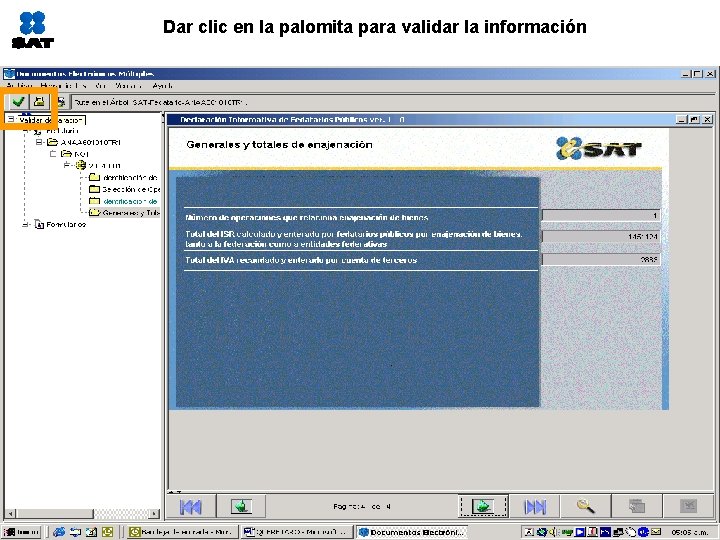Click the grayed-out last icon in the navigation bar
This screenshot has height=540, width=720.
[688, 507]
